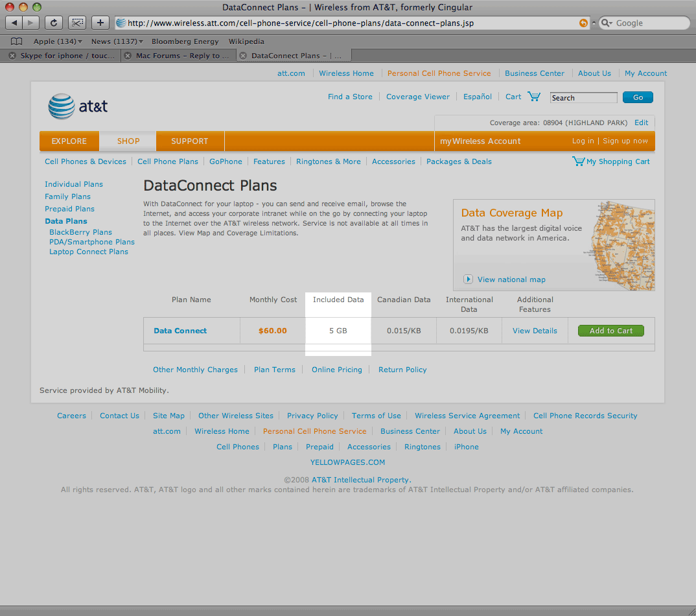Edit the coverage area zip code
The image size is (696, 616).
(x=641, y=123)
